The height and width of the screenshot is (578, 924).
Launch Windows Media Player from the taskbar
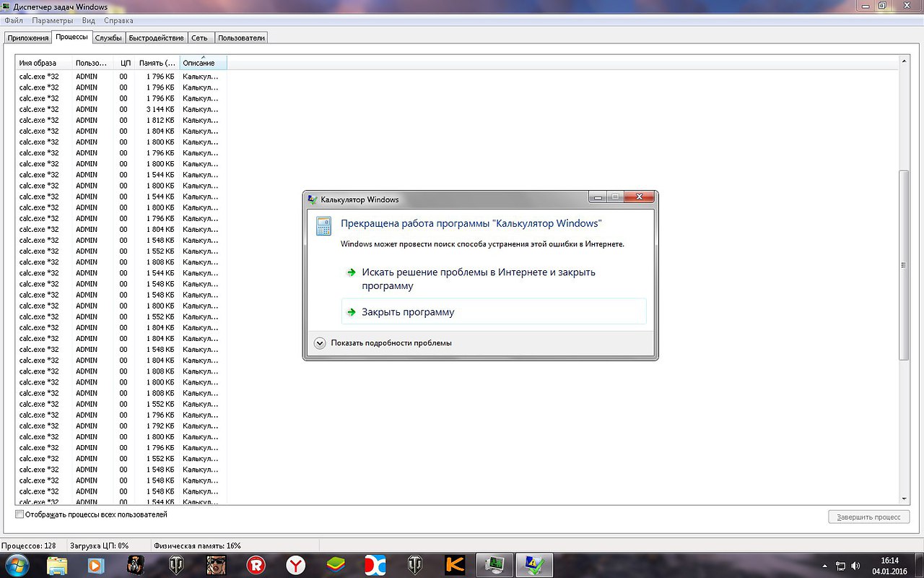(x=96, y=564)
